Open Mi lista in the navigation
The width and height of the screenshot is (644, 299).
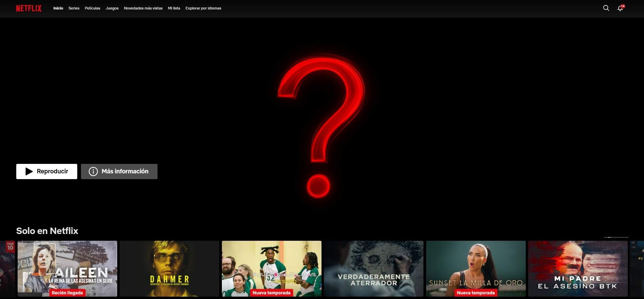174,8
